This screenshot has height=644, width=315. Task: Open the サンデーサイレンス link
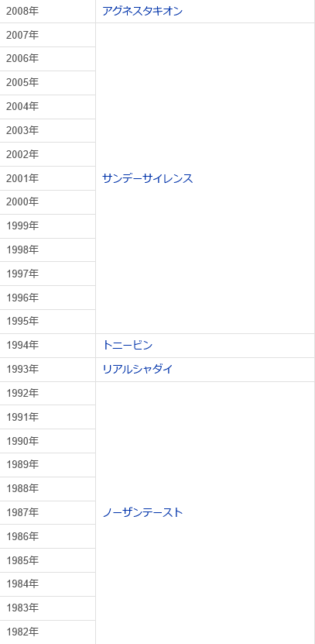click(147, 178)
